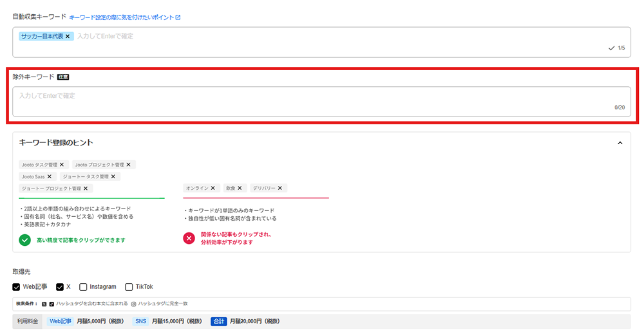Remove the ジョートー タスク管理 tag
This screenshot has width=644, height=334.
coord(113,176)
